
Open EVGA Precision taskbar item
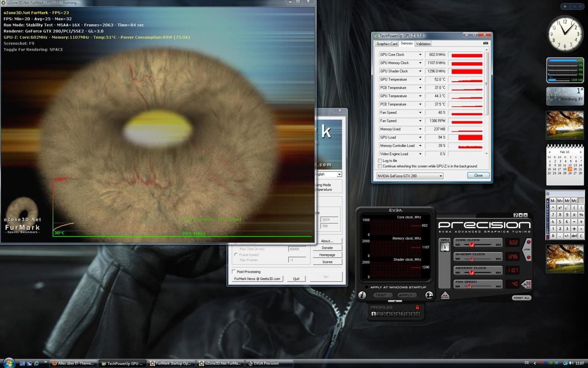[x=269, y=363]
